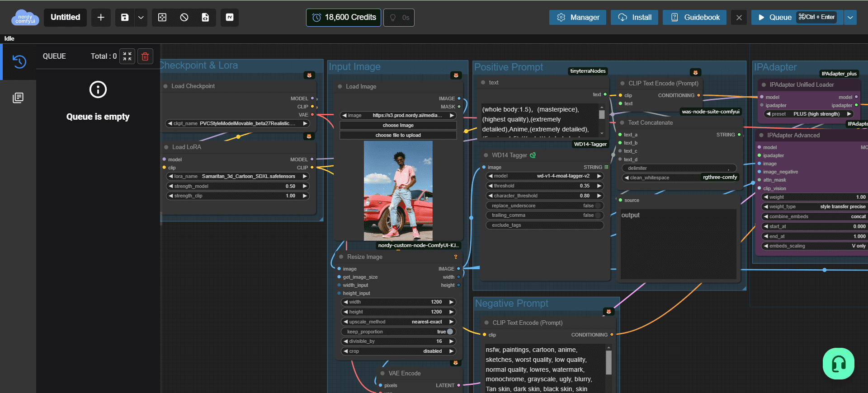
Task: Click the collapse arrows icon in the Queue header
Action: 127,56
